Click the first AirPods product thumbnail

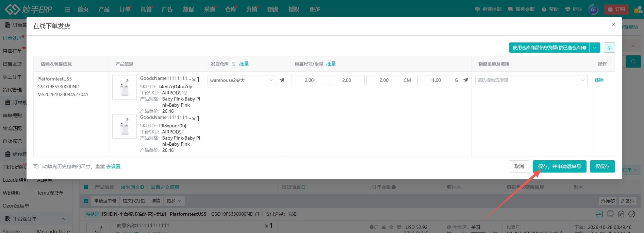125,87
